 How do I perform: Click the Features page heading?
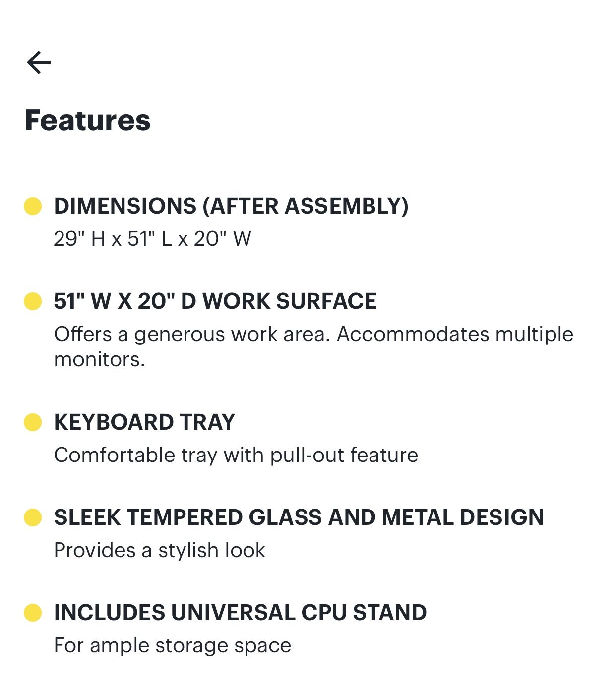(x=87, y=120)
